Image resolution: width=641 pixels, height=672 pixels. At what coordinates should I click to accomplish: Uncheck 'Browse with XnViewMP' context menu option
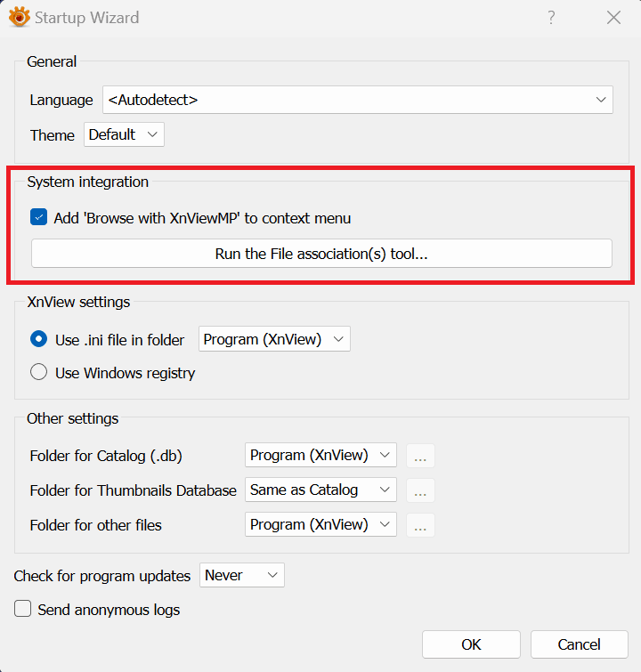39,218
